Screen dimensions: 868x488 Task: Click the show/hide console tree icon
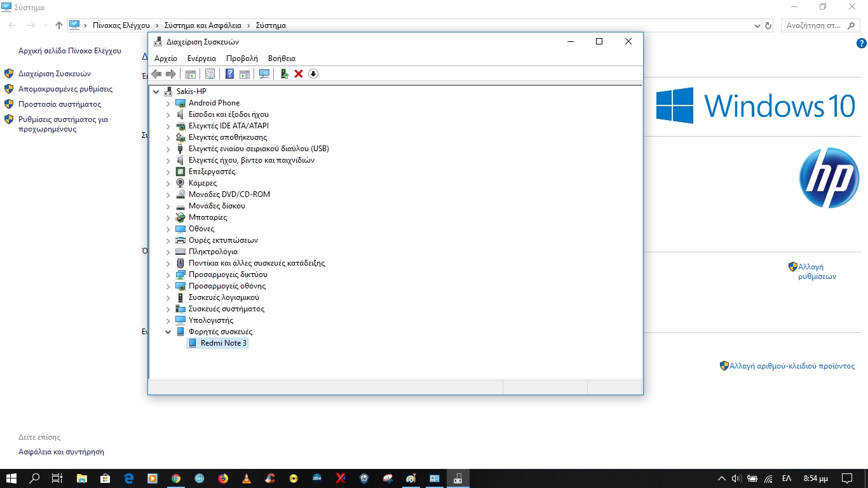190,74
